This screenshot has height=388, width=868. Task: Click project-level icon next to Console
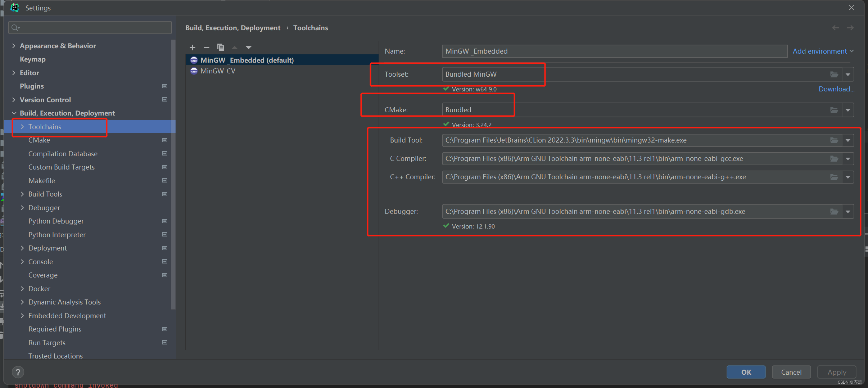click(165, 262)
